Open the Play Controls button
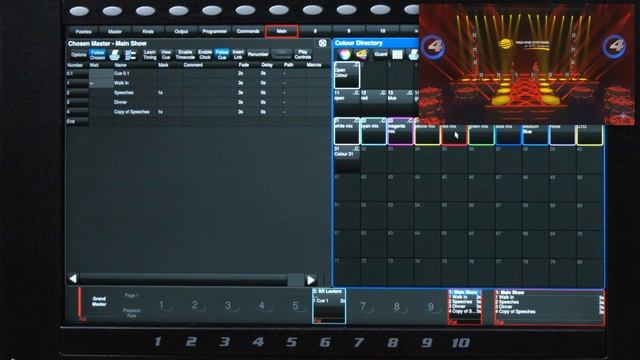The image size is (640, 360). point(303,55)
